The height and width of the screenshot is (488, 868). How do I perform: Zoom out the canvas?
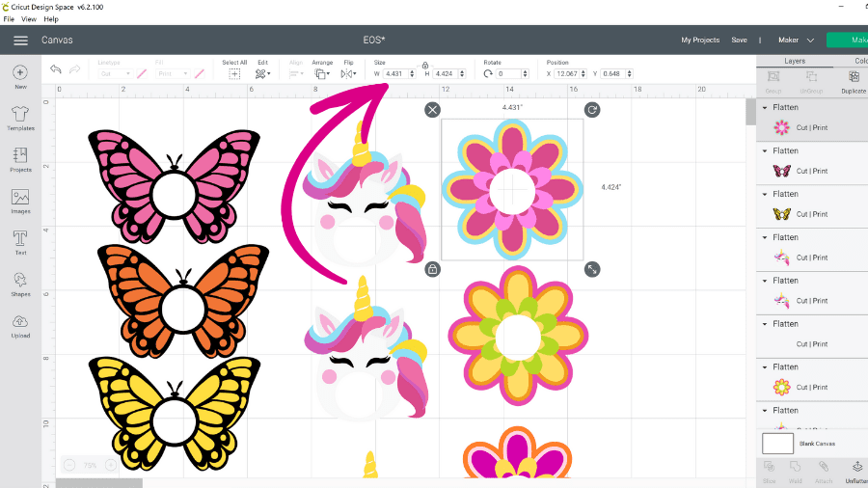click(69, 465)
